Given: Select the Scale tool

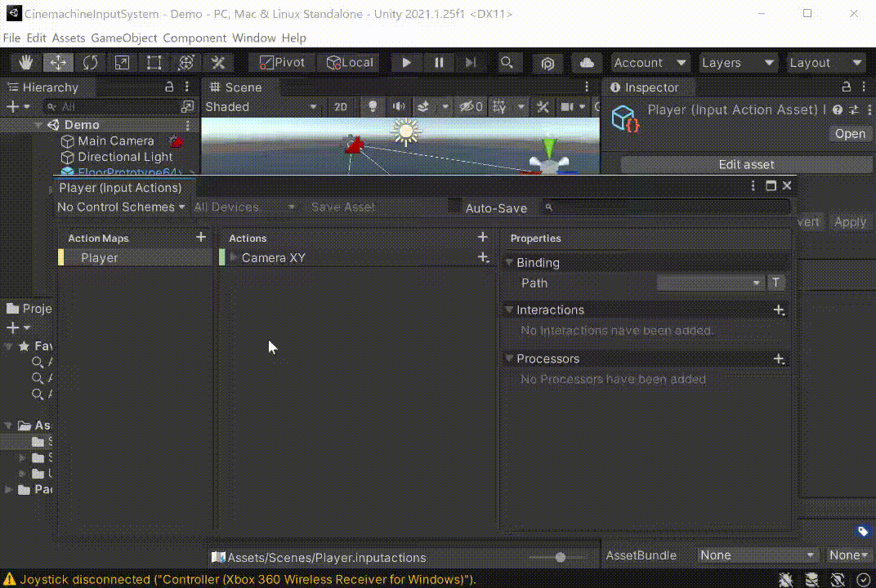Looking at the screenshot, I should coord(122,63).
